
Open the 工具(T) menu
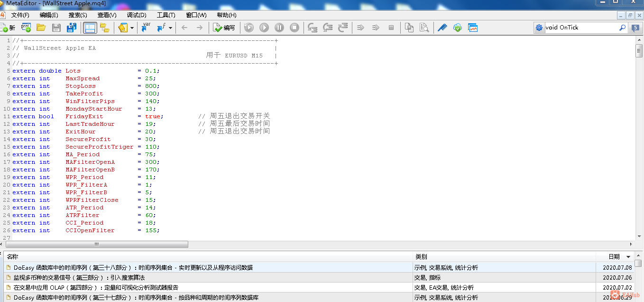(x=166, y=15)
